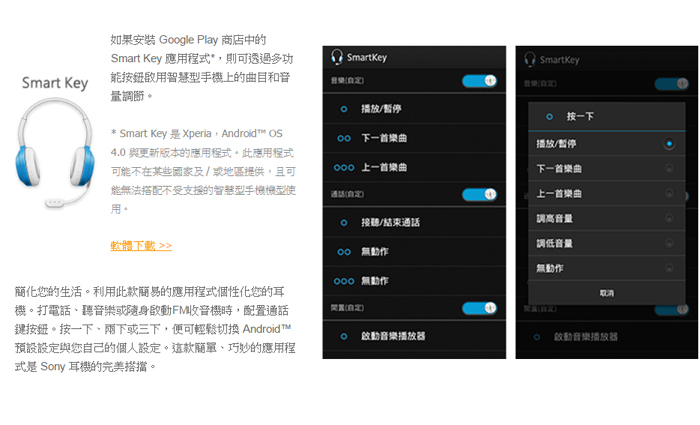The width and height of the screenshot is (700, 425).
Task: Open the 接聽/結束通話 setting row
Action: [x=414, y=222]
